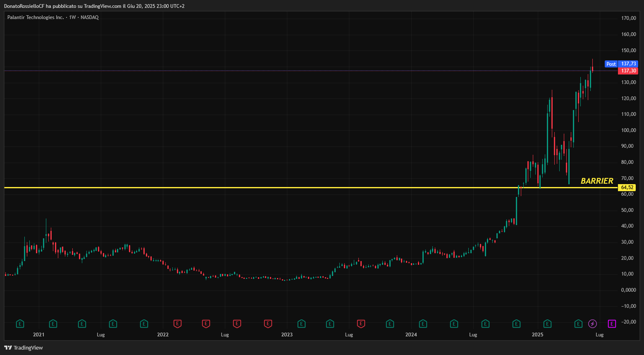Open the first green earnings marker right of 2023

[301, 324]
